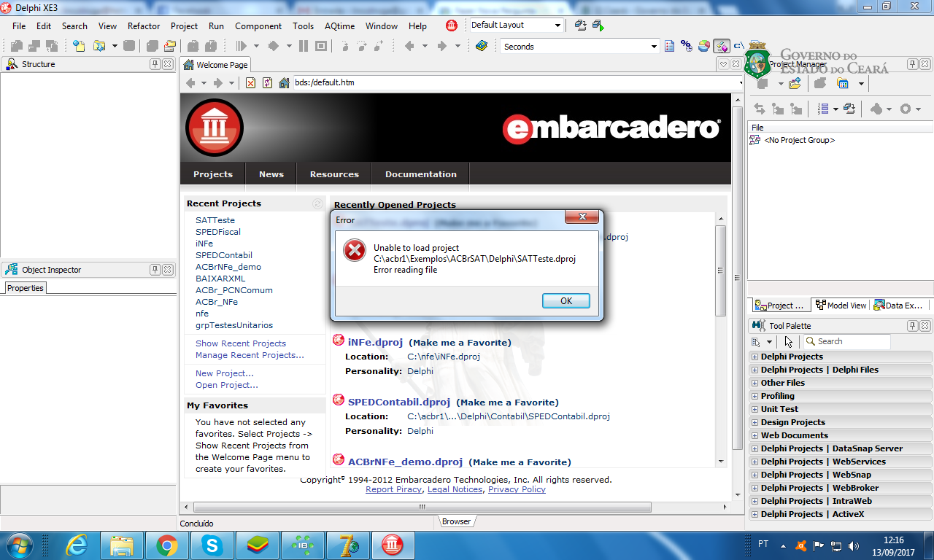Image resolution: width=934 pixels, height=560 pixels.
Task: Expand Design Projects category
Action: 754,422
